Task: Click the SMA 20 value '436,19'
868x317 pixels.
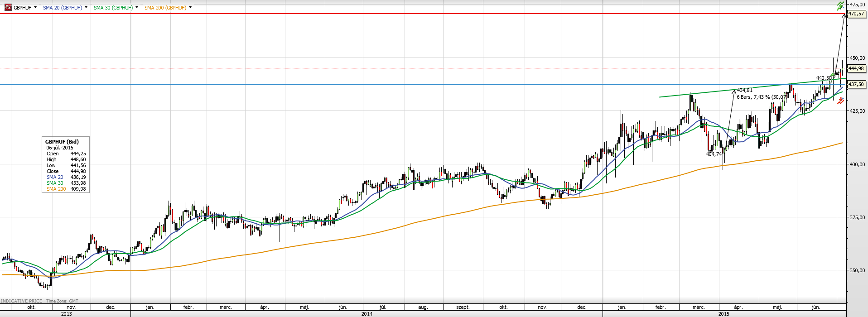Action: tap(78, 177)
